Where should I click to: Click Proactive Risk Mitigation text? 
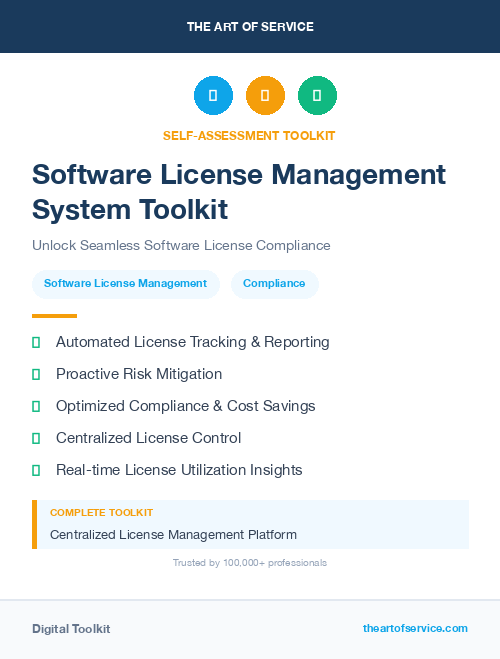click(139, 374)
